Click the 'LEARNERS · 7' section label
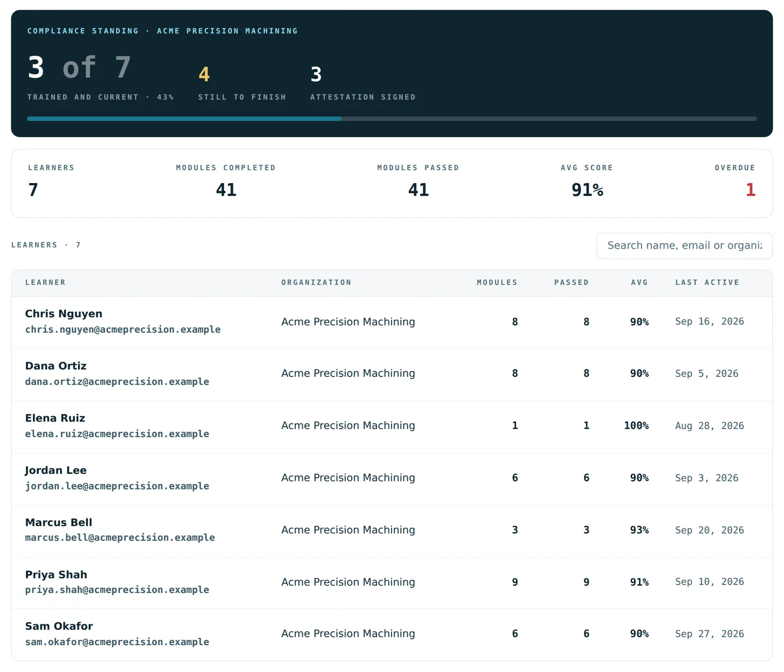Screen dimensions: 784x672 tap(46, 245)
